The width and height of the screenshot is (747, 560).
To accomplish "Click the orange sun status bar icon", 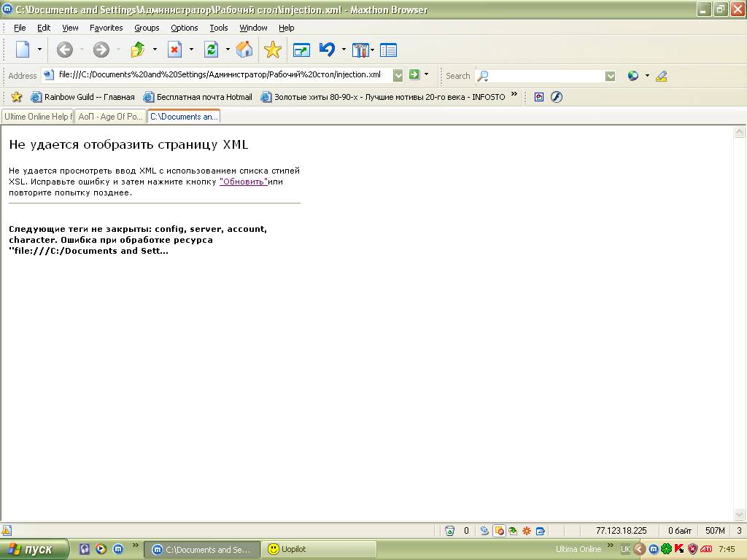I will click(x=527, y=531).
